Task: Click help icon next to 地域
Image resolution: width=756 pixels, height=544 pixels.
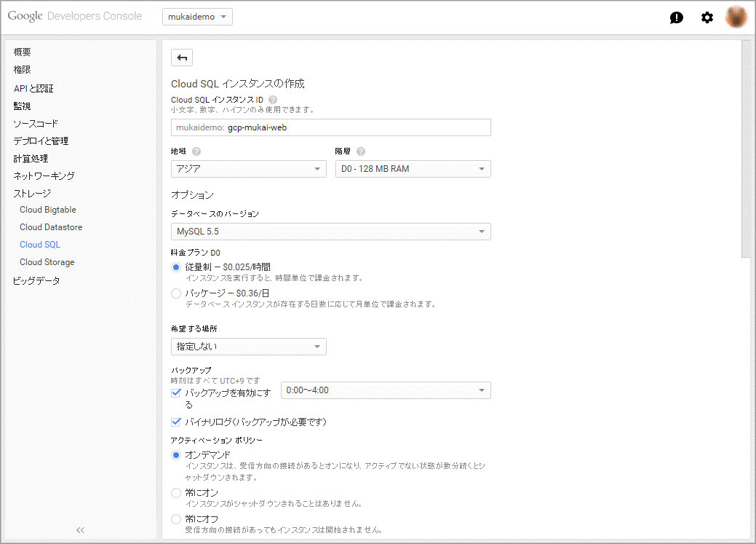Action: [x=196, y=151]
